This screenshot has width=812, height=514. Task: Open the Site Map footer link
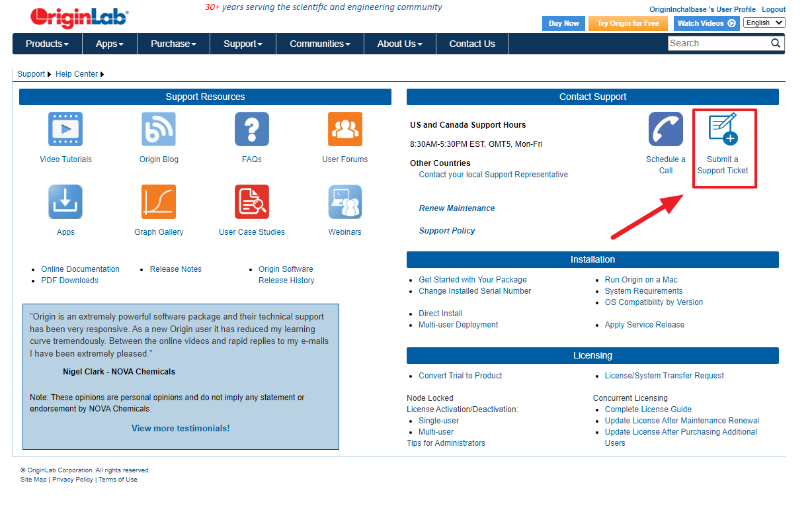tap(34, 480)
